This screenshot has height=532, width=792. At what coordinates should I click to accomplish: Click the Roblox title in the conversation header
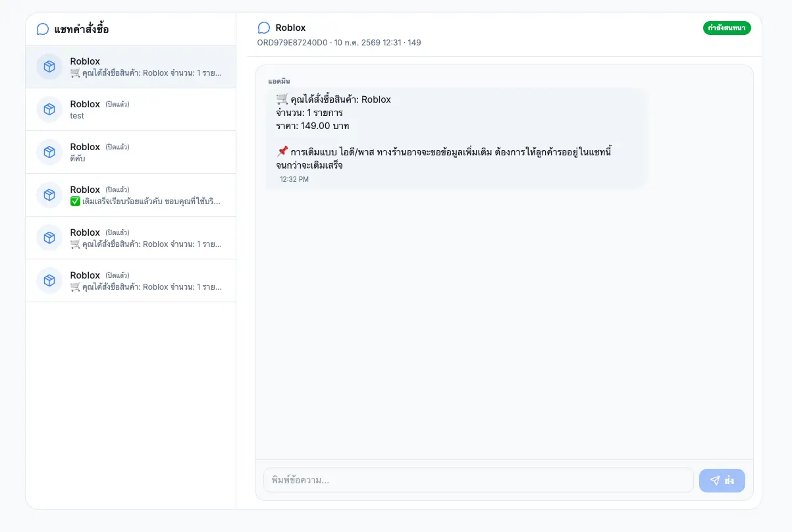[290, 28]
